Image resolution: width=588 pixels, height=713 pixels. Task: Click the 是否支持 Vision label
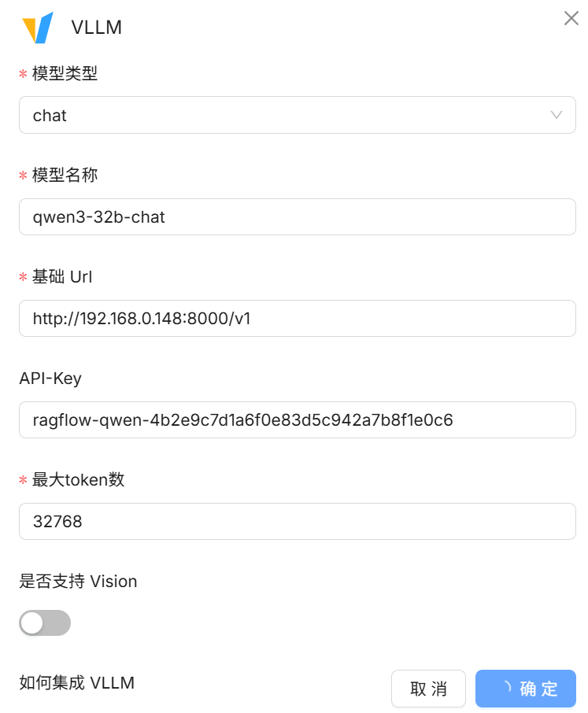[78, 581]
